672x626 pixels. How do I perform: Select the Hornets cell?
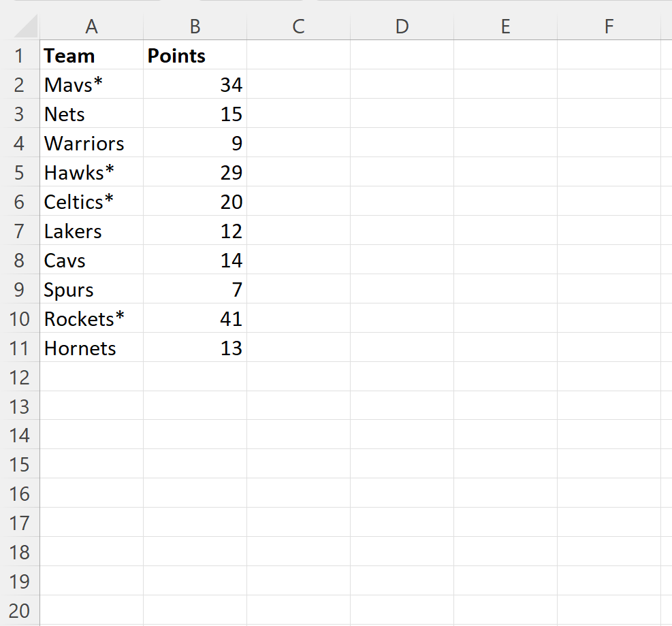click(91, 348)
